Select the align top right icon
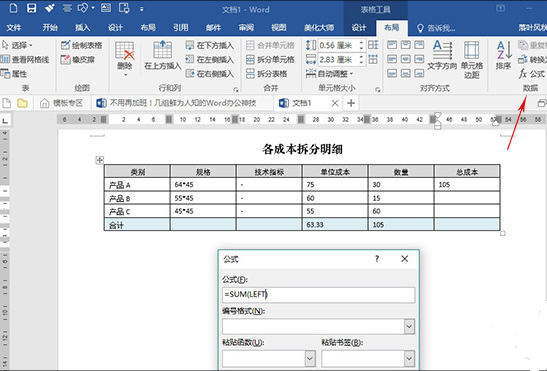Viewport: 547px width, 371px height. click(419, 45)
